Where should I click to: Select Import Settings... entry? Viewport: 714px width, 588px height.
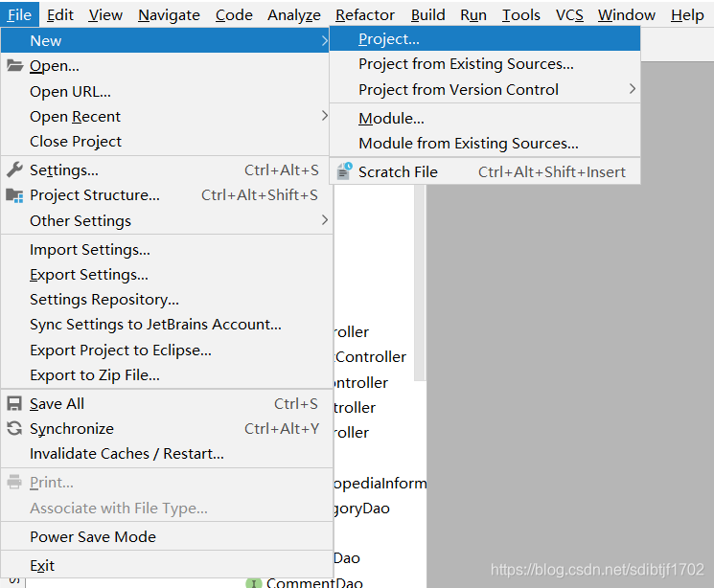165,249
